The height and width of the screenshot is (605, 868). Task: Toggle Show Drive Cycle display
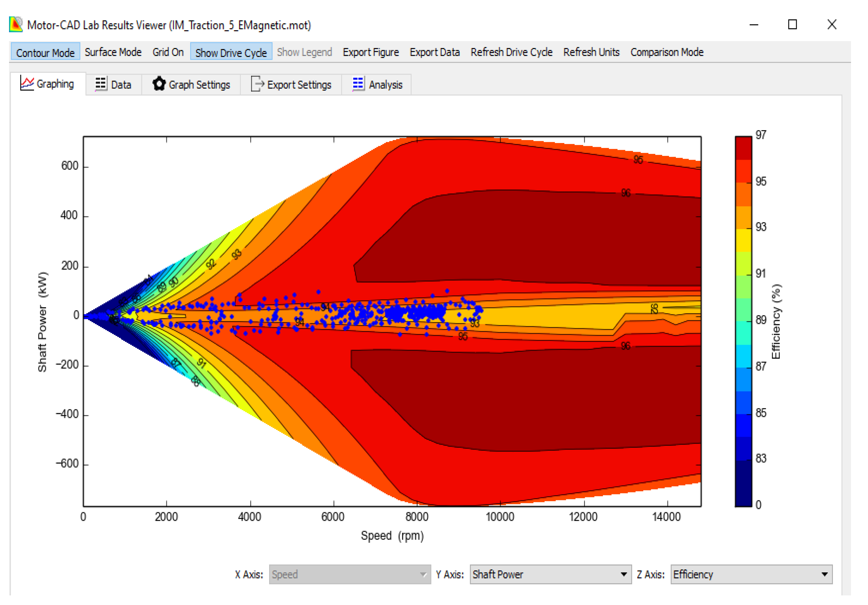tap(230, 52)
